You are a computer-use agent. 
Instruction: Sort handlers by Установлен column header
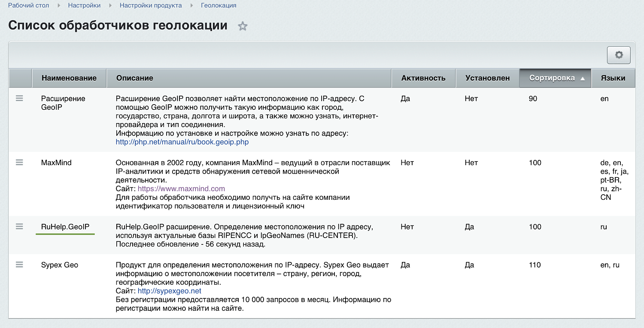point(487,78)
